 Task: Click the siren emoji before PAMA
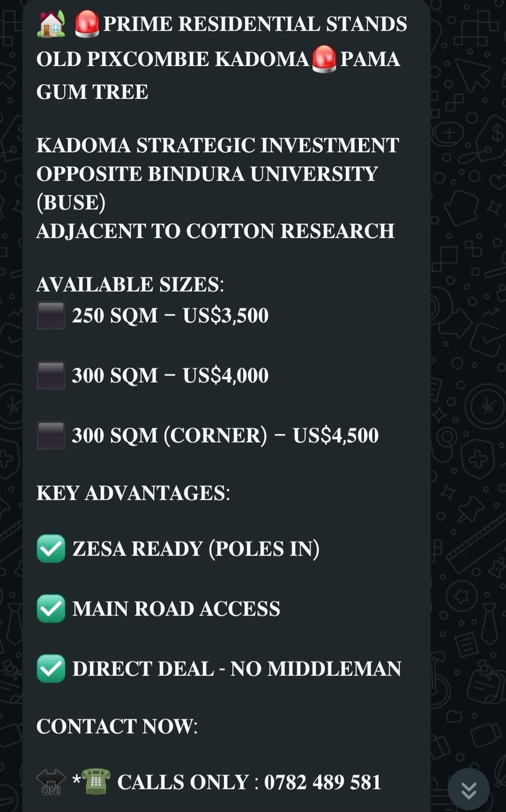[325, 59]
